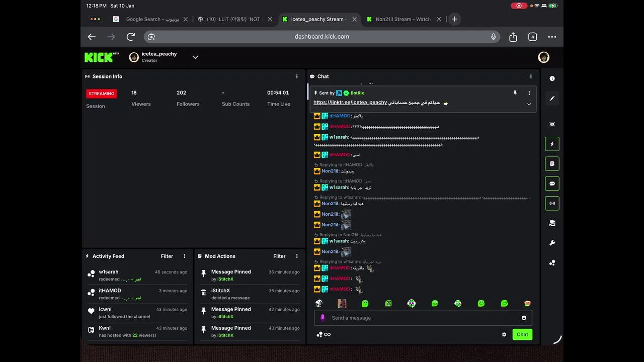This screenshot has width=644, height=362.
Task: Unpin the pinned BotRix message
Action: (515, 93)
